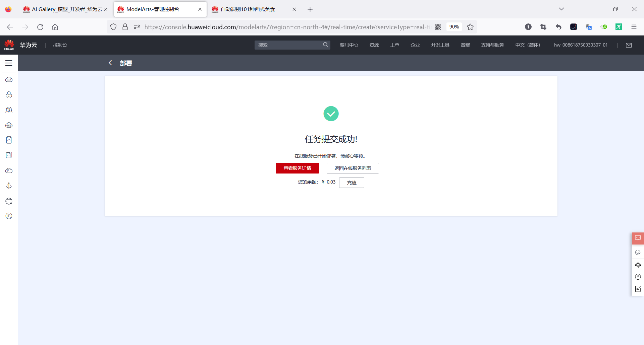This screenshot has width=644, height=345.
Task: Click the sailboat-shaped sidebar icon
Action: coord(9,186)
